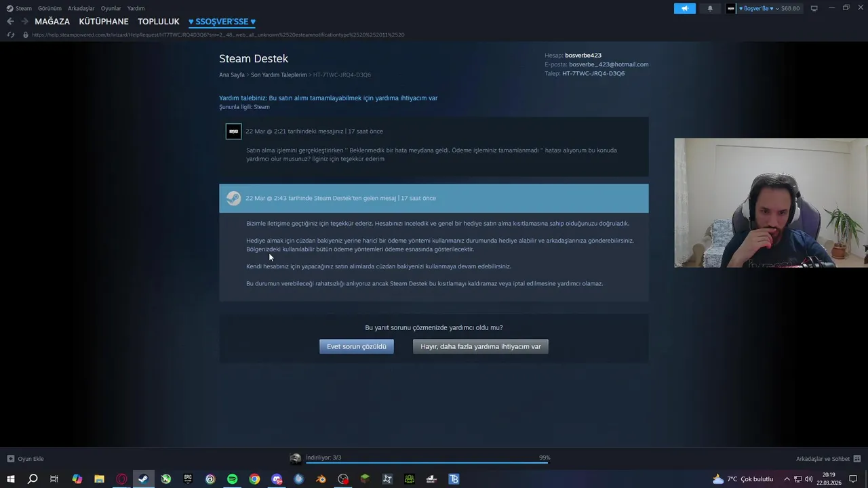The image size is (868, 488).
Task: Open Opera GX from the taskbar
Action: tap(121, 479)
